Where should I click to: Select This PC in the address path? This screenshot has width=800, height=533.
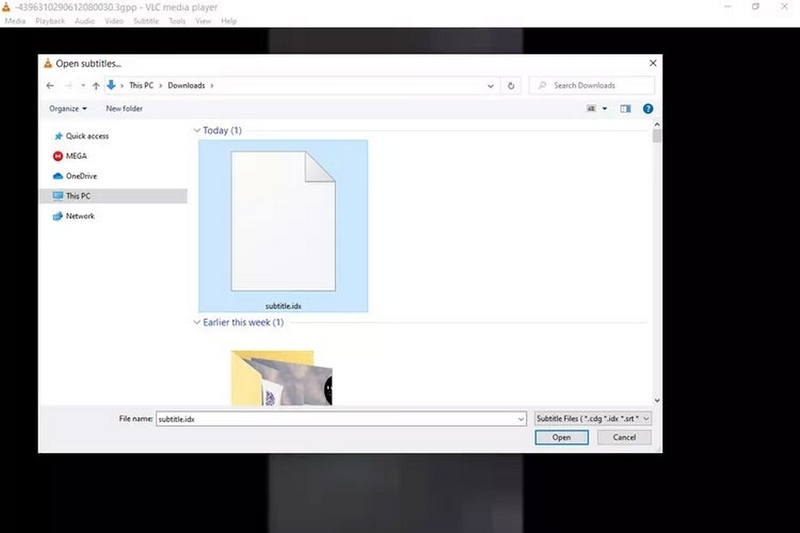coord(141,85)
